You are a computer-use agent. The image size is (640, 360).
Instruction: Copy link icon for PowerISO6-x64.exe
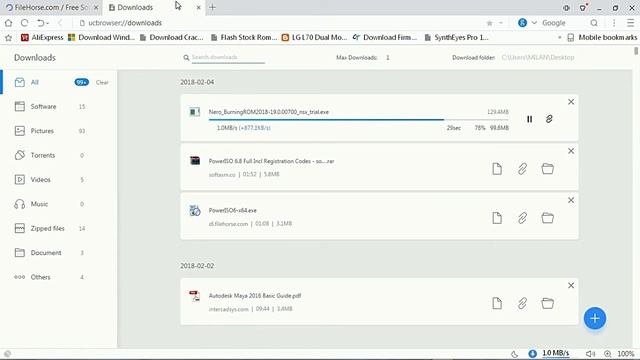(522, 218)
